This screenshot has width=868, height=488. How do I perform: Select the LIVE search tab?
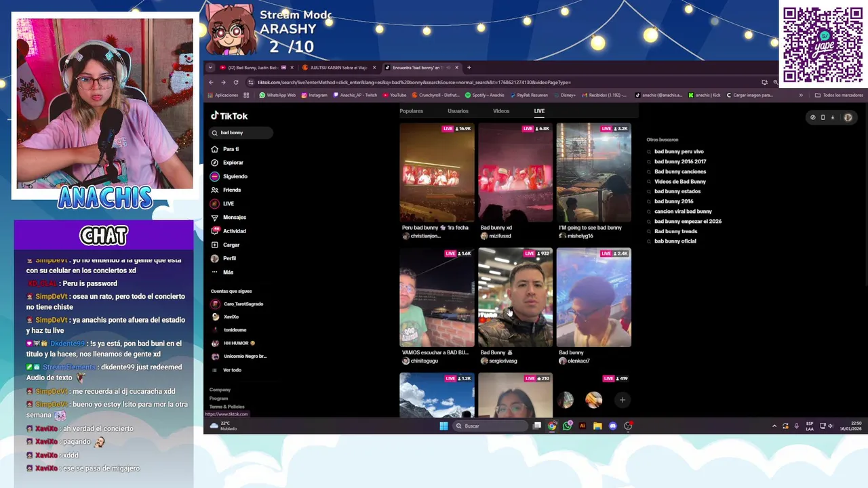click(x=539, y=111)
